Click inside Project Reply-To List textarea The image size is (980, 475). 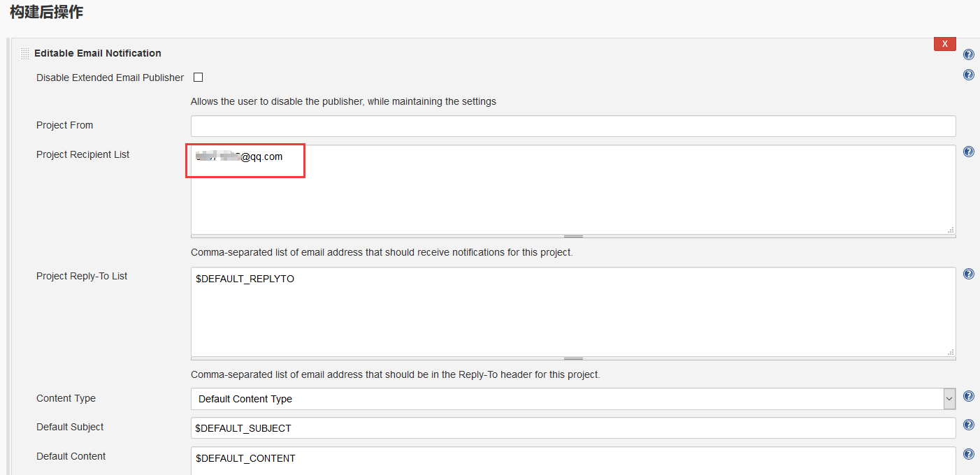[573, 314]
